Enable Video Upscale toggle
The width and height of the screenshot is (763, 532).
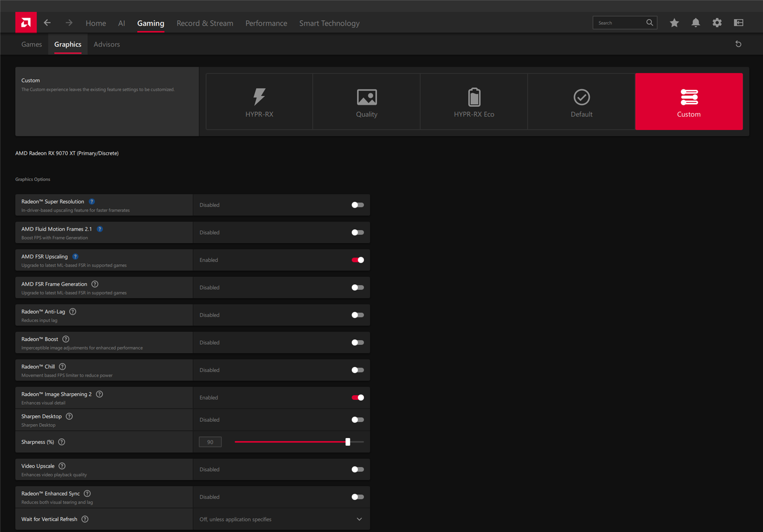pyautogui.click(x=358, y=469)
